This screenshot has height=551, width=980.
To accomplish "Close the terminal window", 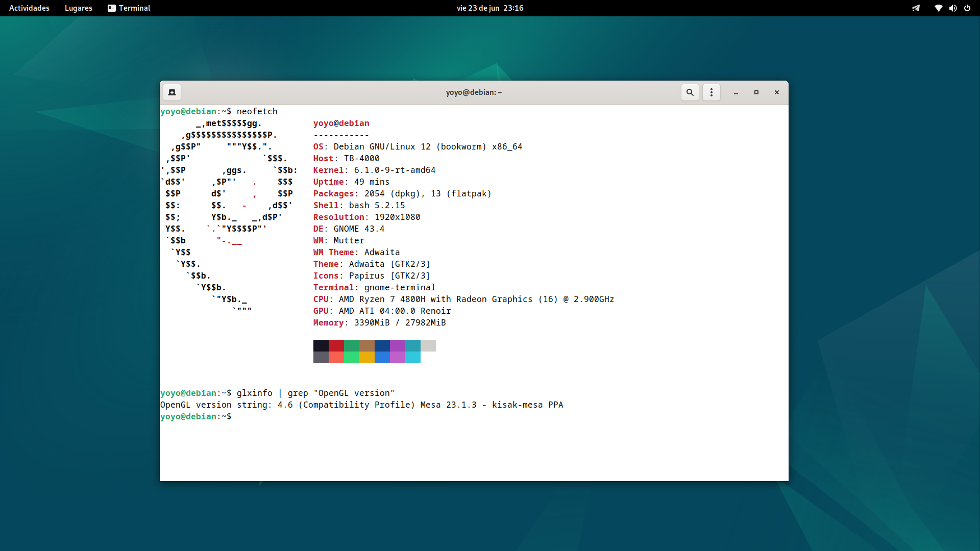I will coord(776,92).
